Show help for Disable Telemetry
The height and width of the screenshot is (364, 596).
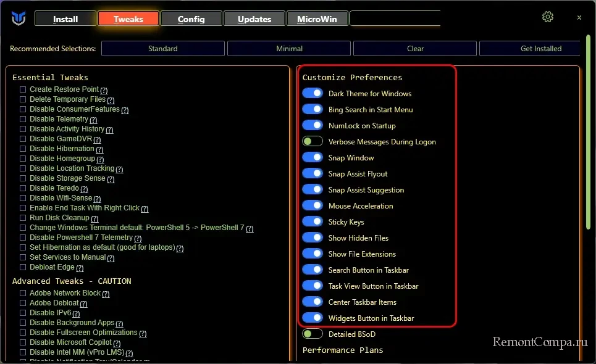point(93,120)
